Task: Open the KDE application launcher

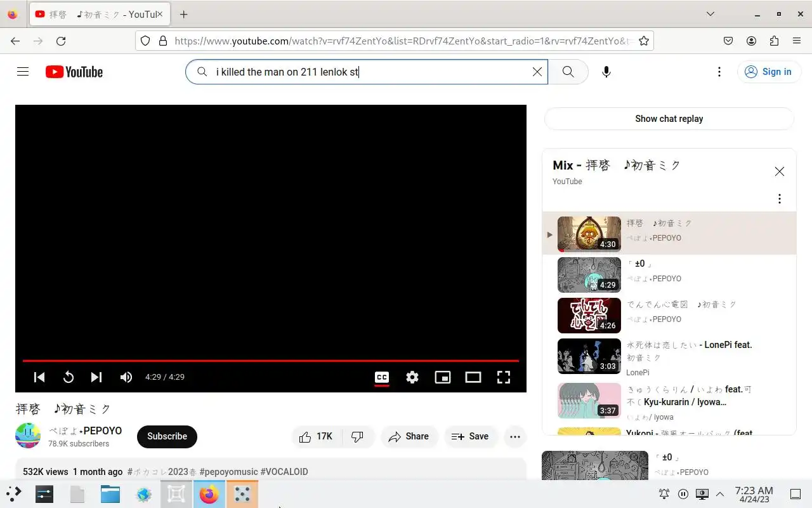Action: click(x=14, y=494)
